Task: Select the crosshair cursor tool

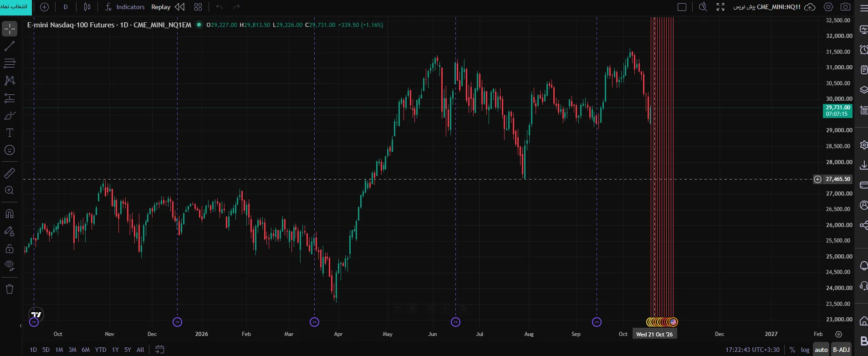Action: tap(10, 29)
